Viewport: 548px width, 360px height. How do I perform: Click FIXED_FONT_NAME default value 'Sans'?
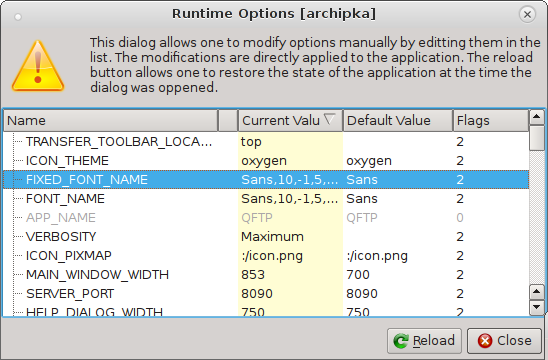(x=362, y=180)
